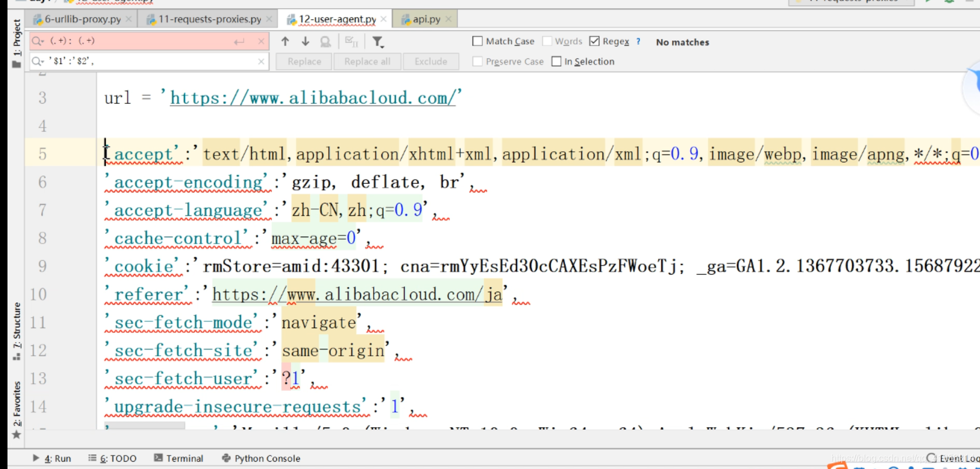Screen dimensions: 980x469
Task: Open the api.py editor tab
Action: coord(426,19)
